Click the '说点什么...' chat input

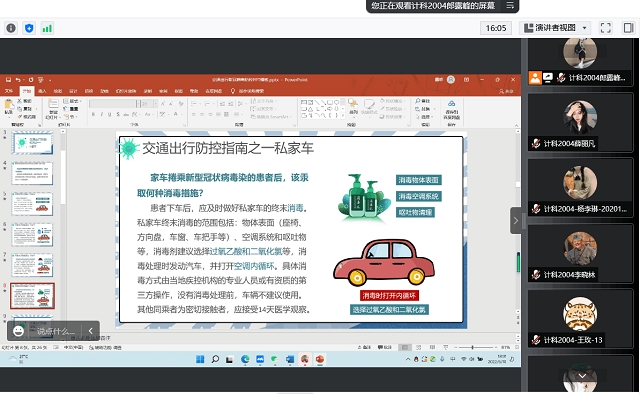click(56, 331)
